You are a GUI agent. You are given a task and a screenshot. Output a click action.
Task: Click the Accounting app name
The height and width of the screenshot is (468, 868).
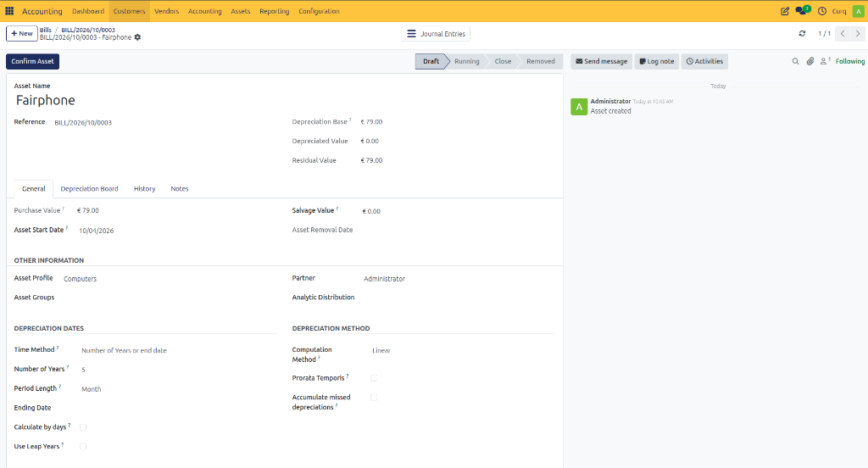coord(42,11)
